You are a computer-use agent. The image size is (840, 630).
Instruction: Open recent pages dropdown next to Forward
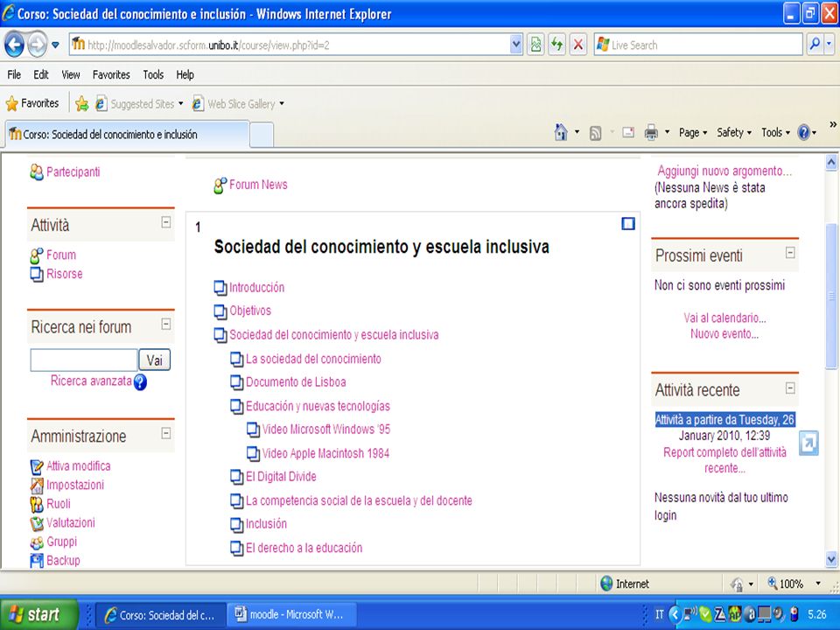tap(55, 45)
